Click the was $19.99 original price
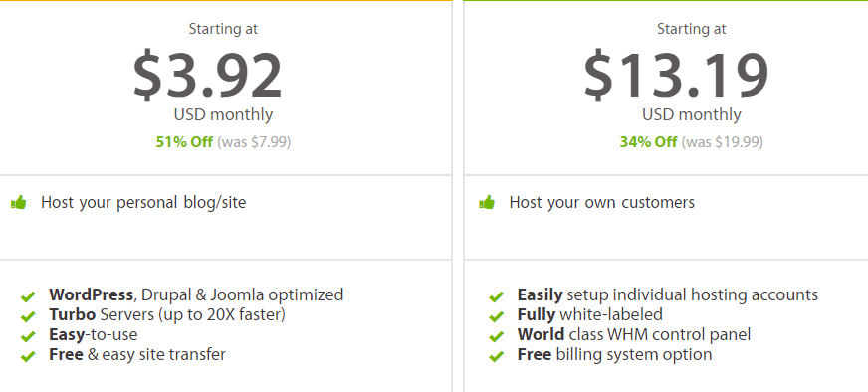Image resolution: width=868 pixels, height=392 pixels. pos(723,142)
